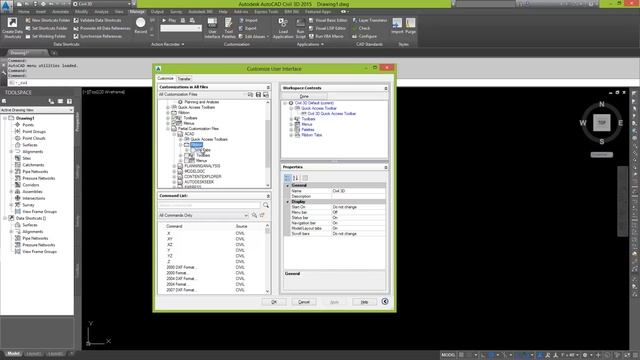Start Action Recorder Record button

click(140, 25)
